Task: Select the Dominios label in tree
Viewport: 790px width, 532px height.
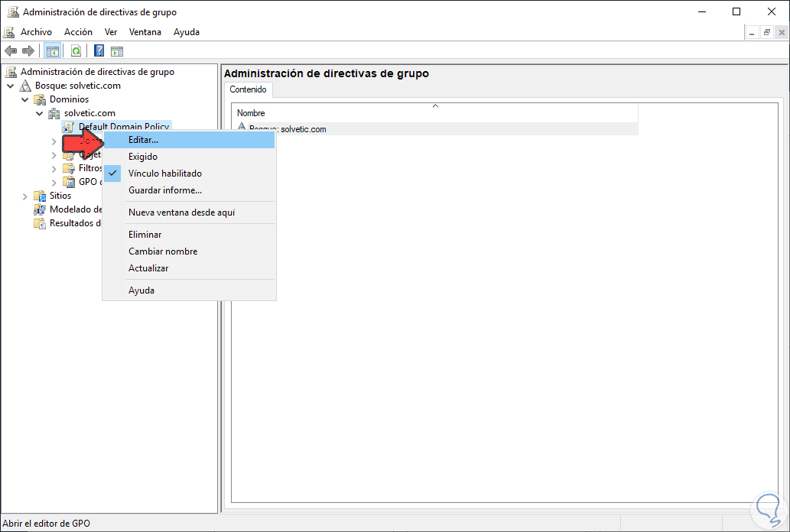Action: tap(69, 99)
